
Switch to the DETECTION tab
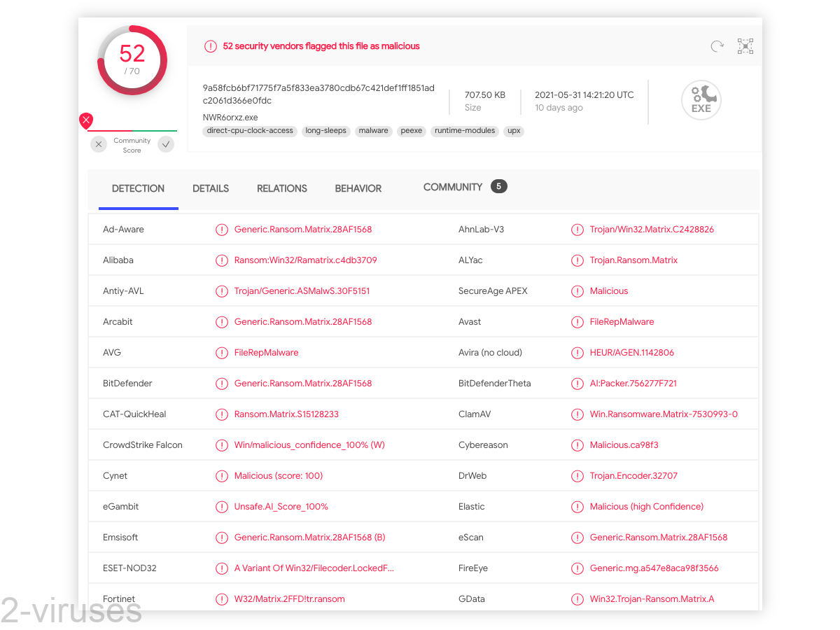point(138,188)
